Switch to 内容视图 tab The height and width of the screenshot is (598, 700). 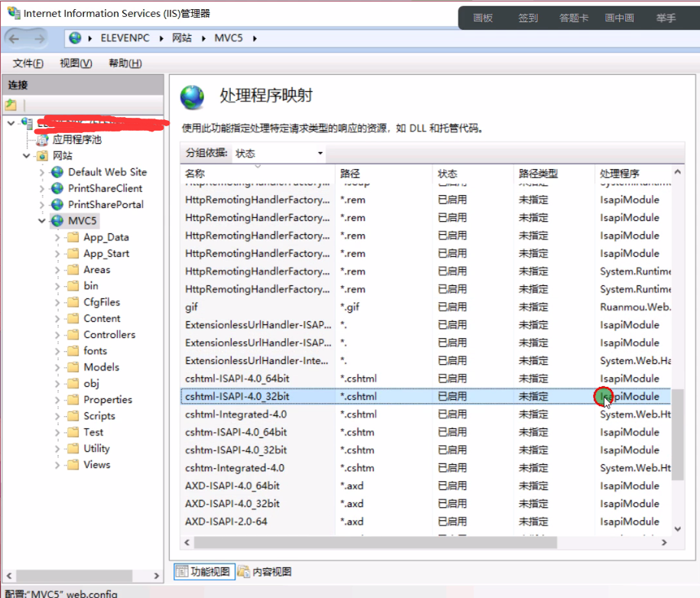[264, 572]
